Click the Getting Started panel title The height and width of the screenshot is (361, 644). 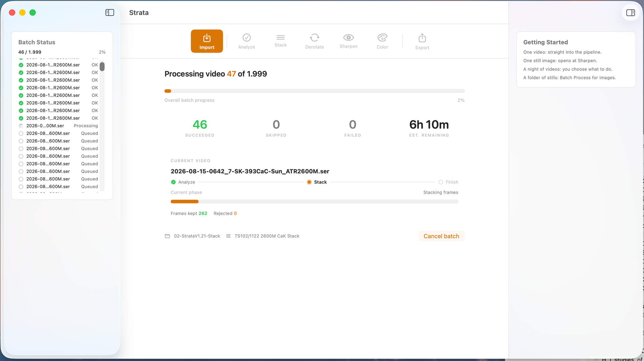tap(545, 42)
